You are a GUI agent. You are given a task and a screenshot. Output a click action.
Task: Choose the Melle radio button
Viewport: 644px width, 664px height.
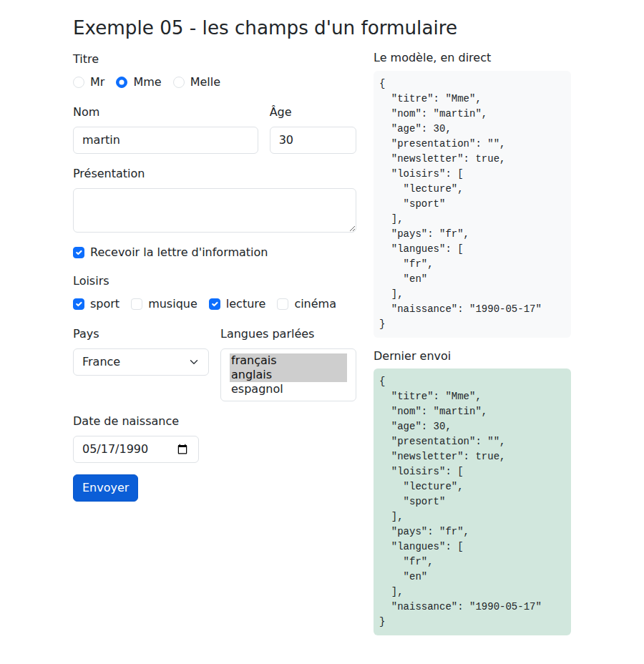179,82
